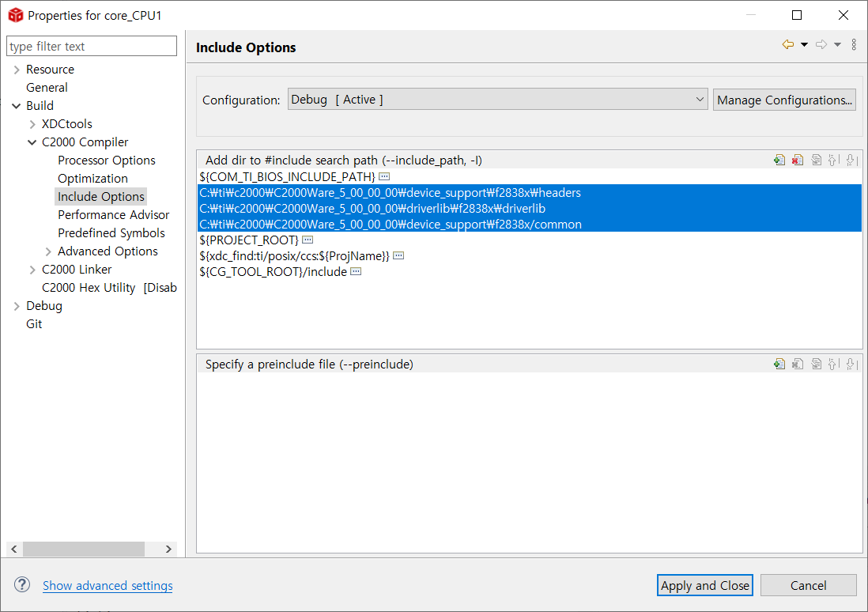Select the device_support f2838x/common path
The height and width of the screenshot is (612, 868).
[x=529, y=225]
